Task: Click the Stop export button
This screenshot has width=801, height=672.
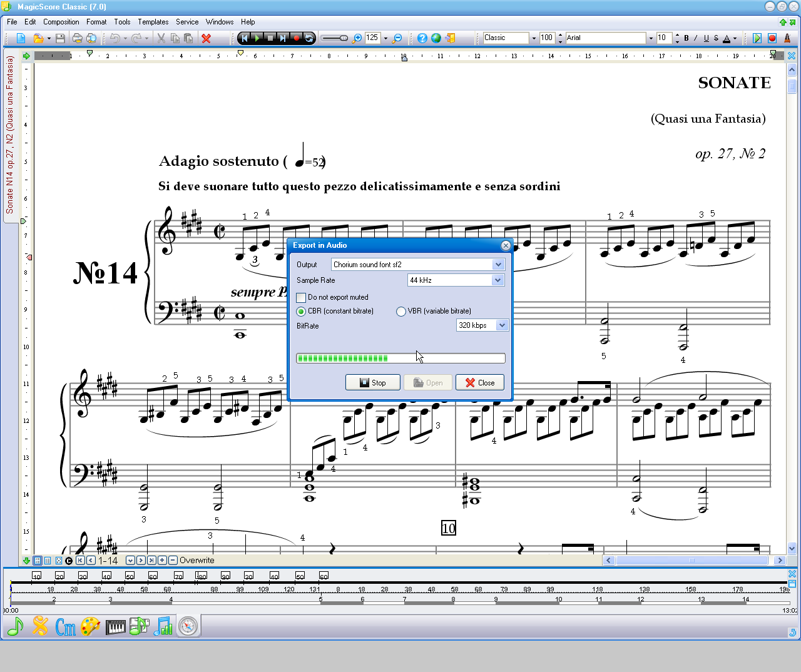Action: 373,383
